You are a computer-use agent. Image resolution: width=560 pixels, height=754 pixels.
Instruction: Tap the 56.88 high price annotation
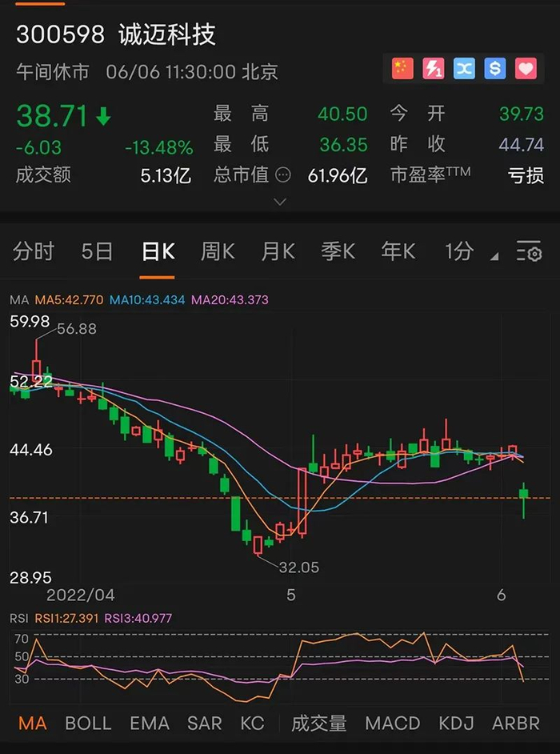tap(77, 329)
